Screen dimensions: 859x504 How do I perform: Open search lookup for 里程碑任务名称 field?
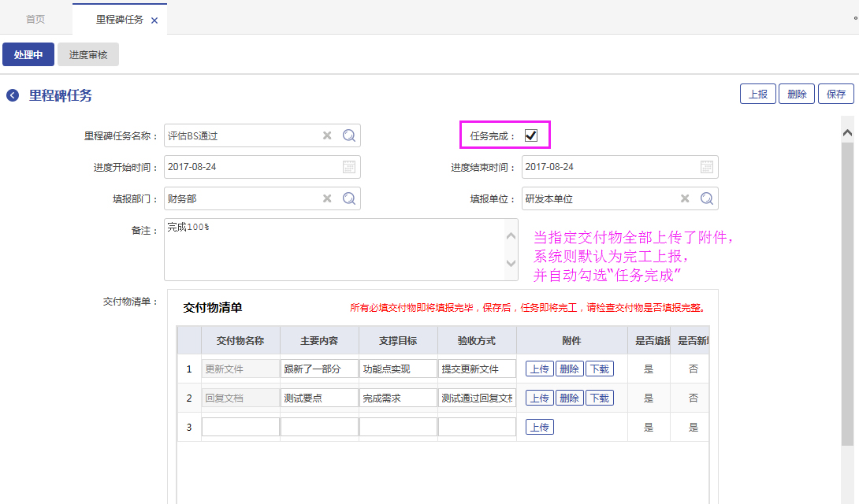[x=349, y=135]
